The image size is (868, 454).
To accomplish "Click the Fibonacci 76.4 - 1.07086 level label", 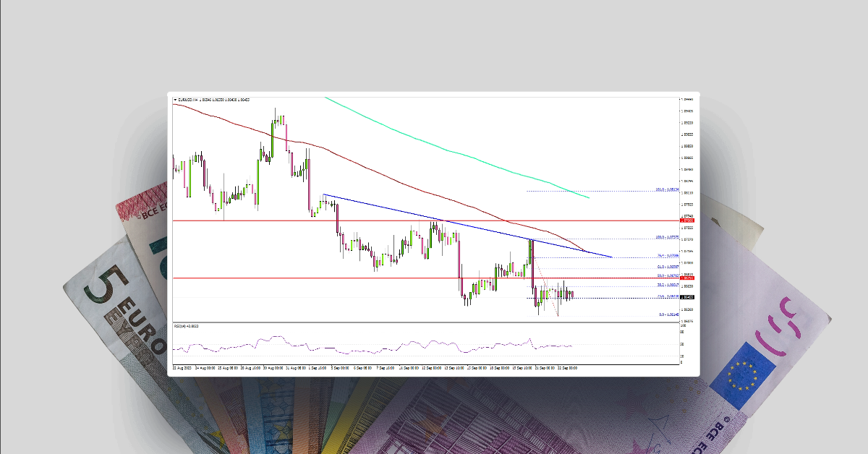I will point(665,255).
